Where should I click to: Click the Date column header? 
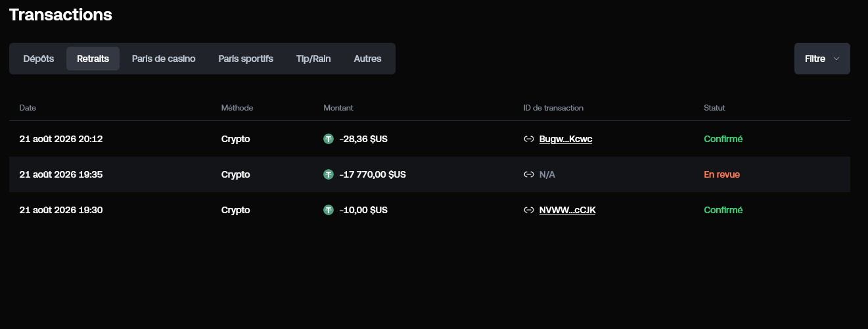tap(27, 108)
